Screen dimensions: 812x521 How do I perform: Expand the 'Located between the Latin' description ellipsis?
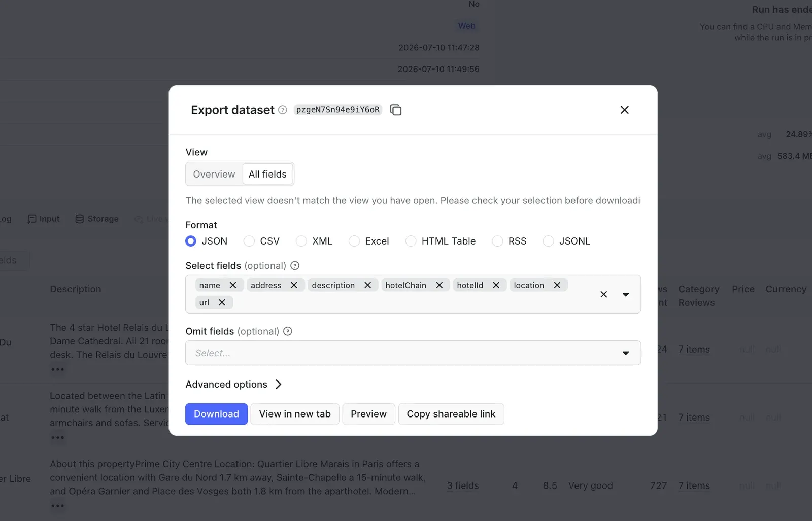(x=57, y=437)
